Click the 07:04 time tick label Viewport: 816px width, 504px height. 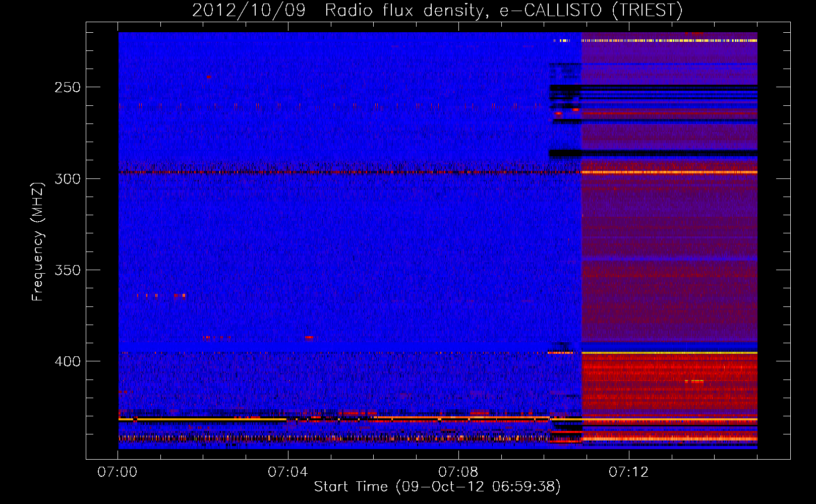pyautogui.click(x=288, y=472)
